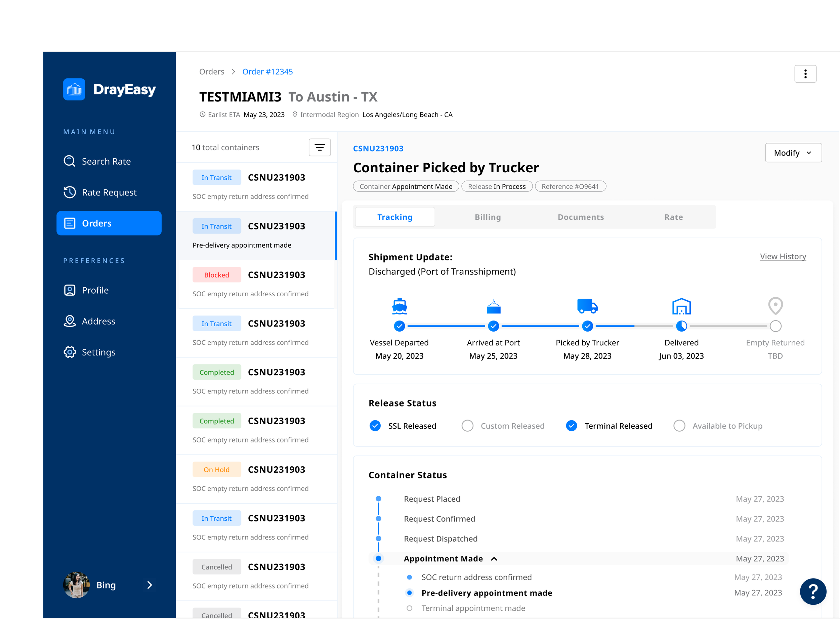This screenshot has width=840, height=644.
Task: Expand the Bing user profile chevron
Action: (x=150, y=585)
